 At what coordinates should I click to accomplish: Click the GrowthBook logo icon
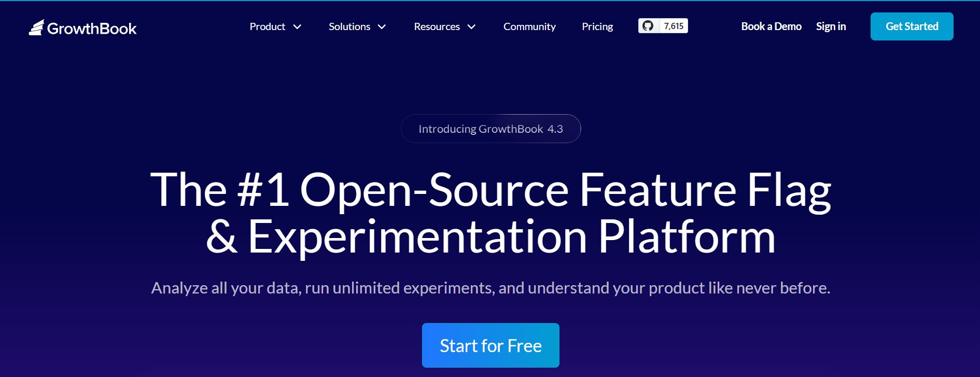click(x=36, y=27)
